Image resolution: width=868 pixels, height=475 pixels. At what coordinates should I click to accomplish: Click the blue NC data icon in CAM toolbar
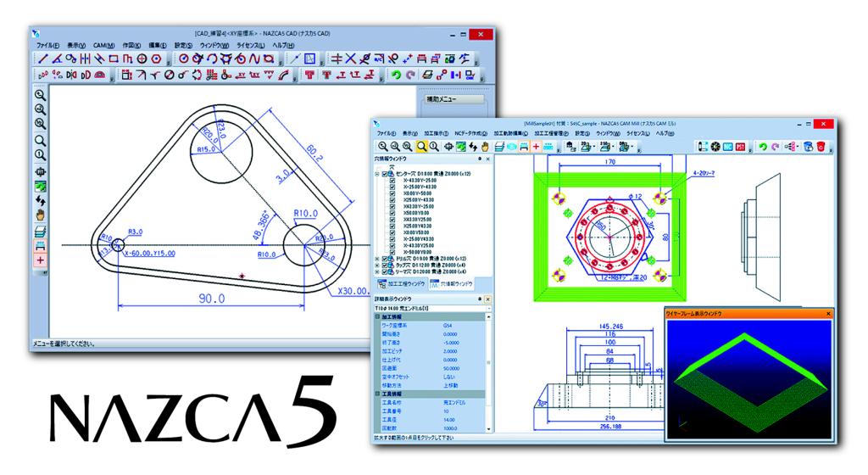728,146
